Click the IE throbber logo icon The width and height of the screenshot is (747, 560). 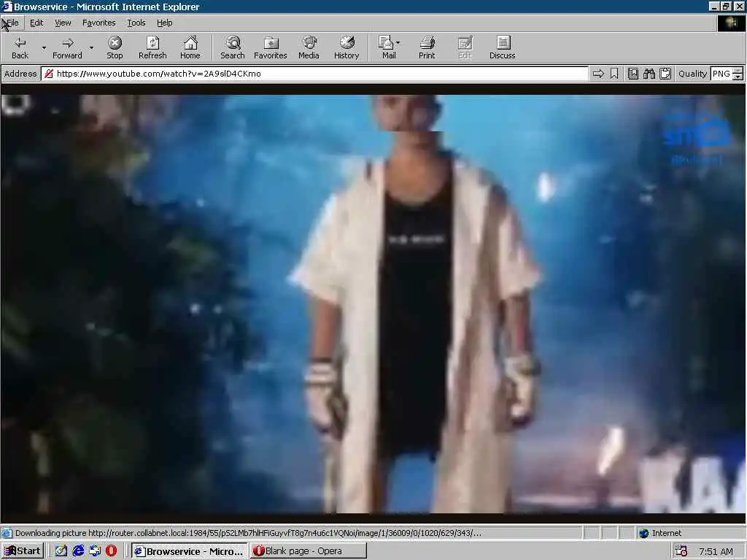click(x=731, y=23)
